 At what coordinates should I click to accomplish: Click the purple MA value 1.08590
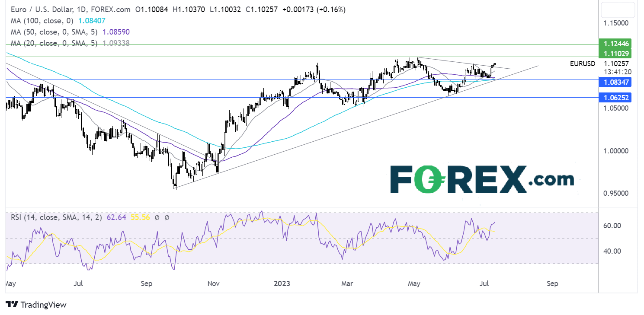coord(115,32)
